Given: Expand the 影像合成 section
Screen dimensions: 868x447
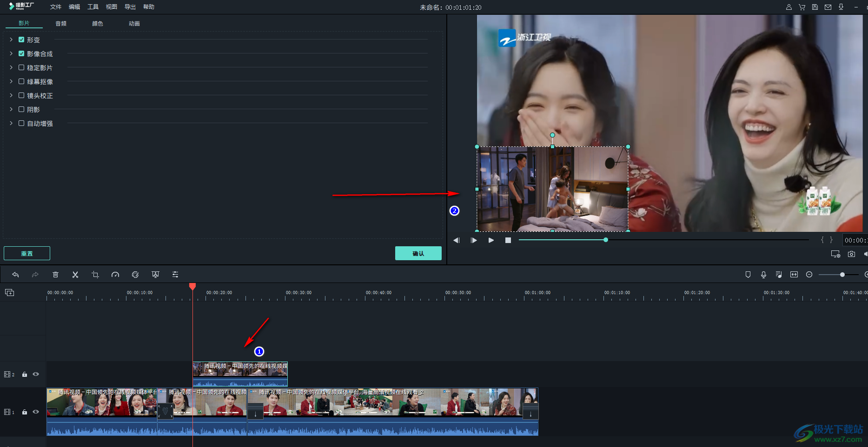Looking at the screenshot, I should coord(11,53).
